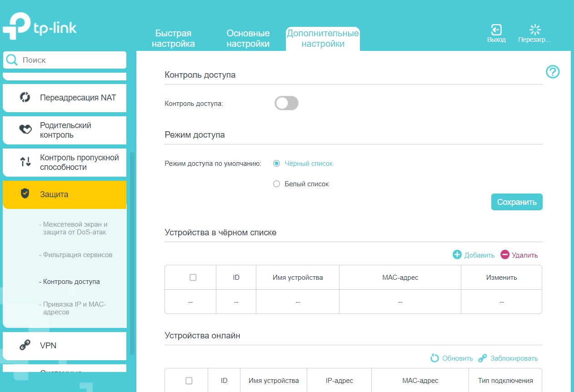Click the Заблокировать block icon
Image resolution: width=574 pixels, height=392 pixels.
483,358
